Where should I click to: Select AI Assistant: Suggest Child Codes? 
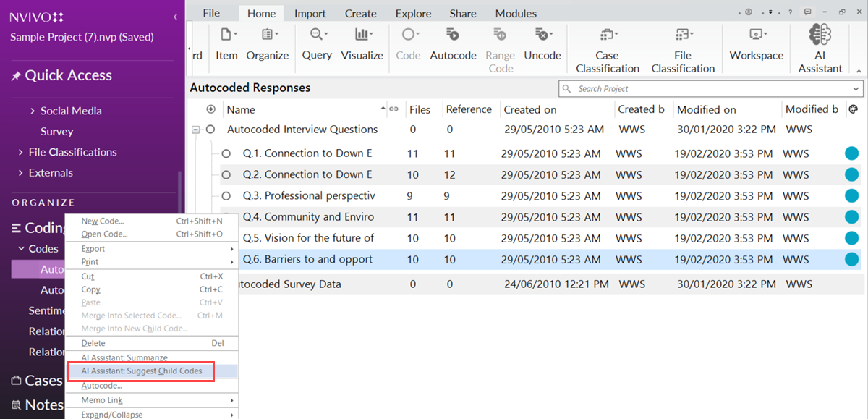151,371
